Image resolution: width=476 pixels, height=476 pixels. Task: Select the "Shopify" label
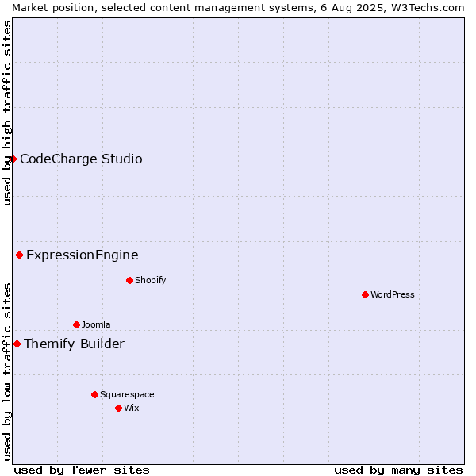[x=150, y=280]
